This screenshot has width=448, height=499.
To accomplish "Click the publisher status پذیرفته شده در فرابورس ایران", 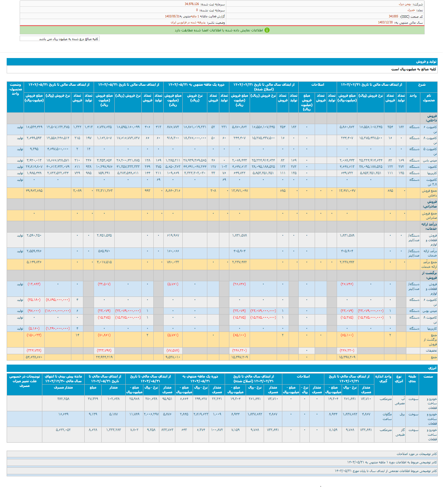I will 188,22.
